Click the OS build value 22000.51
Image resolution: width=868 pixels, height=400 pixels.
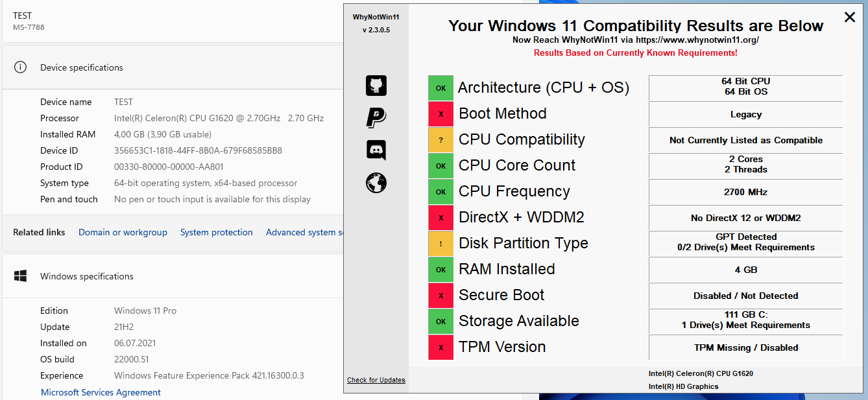tap(132, 359)
